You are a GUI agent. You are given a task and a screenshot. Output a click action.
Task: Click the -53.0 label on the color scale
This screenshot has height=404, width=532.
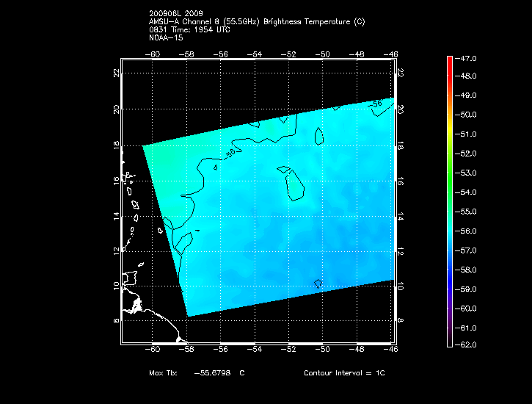coord(469,173)
